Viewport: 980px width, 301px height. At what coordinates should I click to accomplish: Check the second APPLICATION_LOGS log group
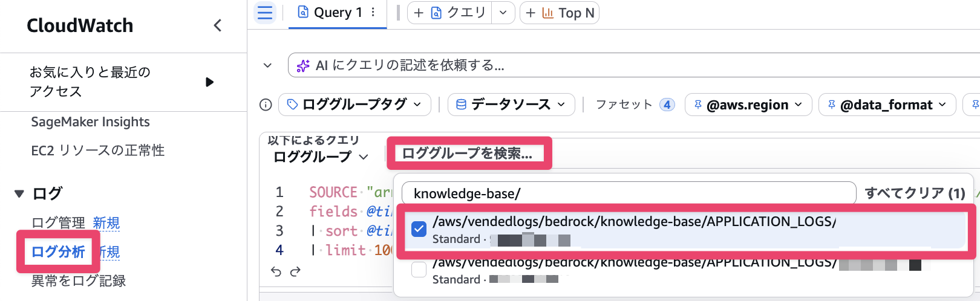coord(419,269)
